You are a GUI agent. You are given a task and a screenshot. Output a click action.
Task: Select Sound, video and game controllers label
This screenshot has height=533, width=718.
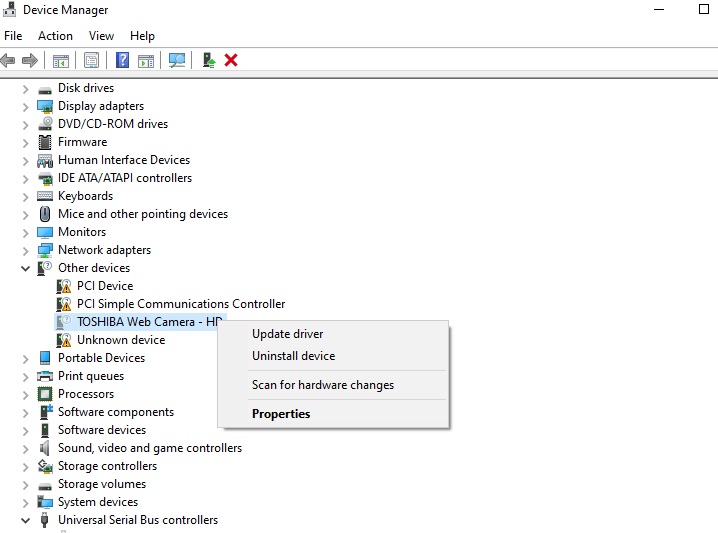[x=150, y=448]
